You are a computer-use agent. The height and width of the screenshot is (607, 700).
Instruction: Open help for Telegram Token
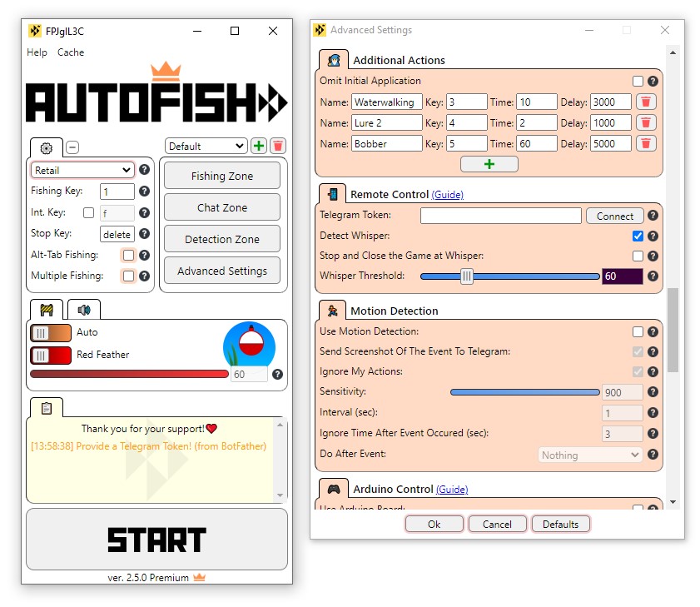click(653, 216)
